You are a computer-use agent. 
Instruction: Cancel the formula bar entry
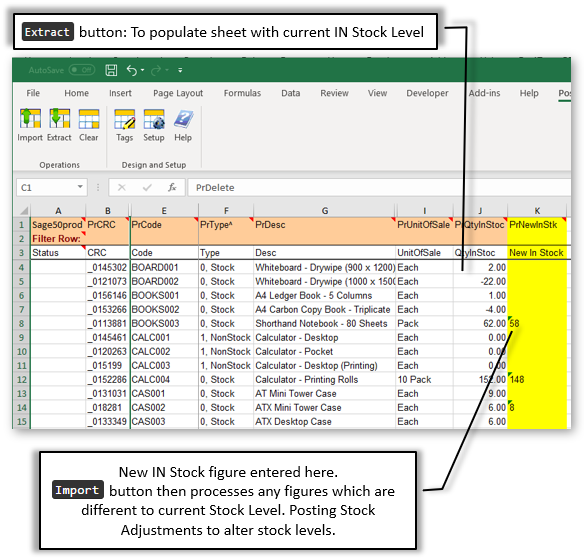pos(122,187)
